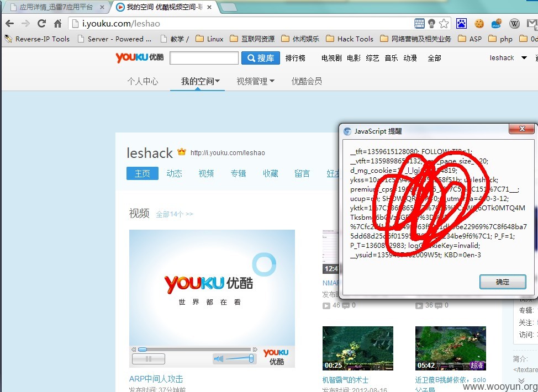Bookmark page with the star icon
This screenshot has height=392, width=538.
coord(444,24)
